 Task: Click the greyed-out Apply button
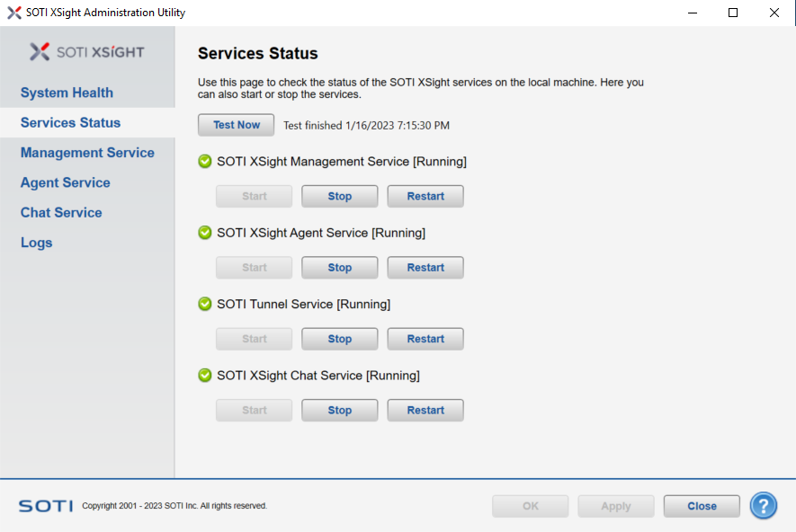616,506
